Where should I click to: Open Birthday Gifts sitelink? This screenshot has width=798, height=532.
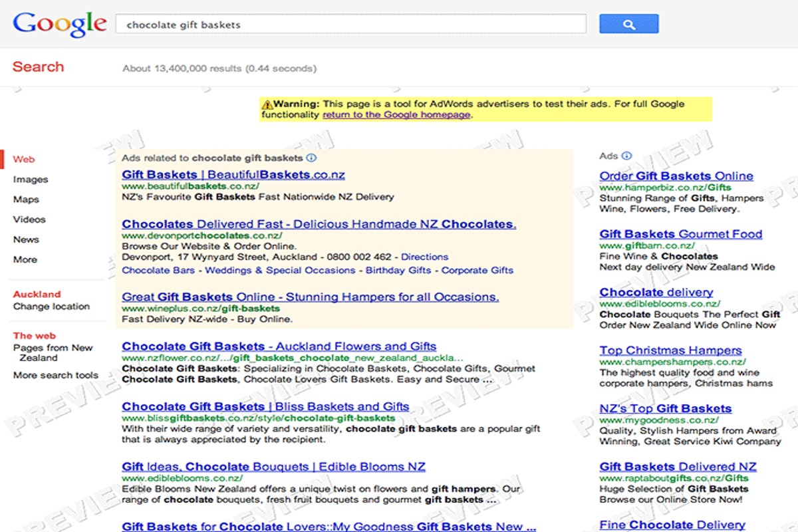coord(398,270)
